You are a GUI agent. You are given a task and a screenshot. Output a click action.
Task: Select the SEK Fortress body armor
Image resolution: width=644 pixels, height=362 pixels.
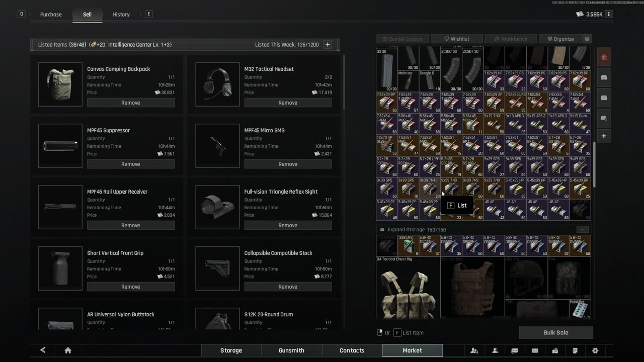point(472,288)
